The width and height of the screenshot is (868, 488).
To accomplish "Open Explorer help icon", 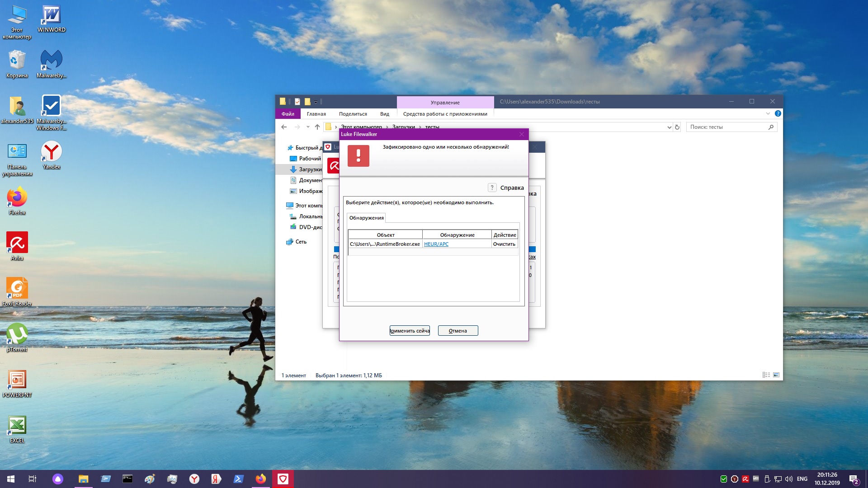I will [778, 113].
